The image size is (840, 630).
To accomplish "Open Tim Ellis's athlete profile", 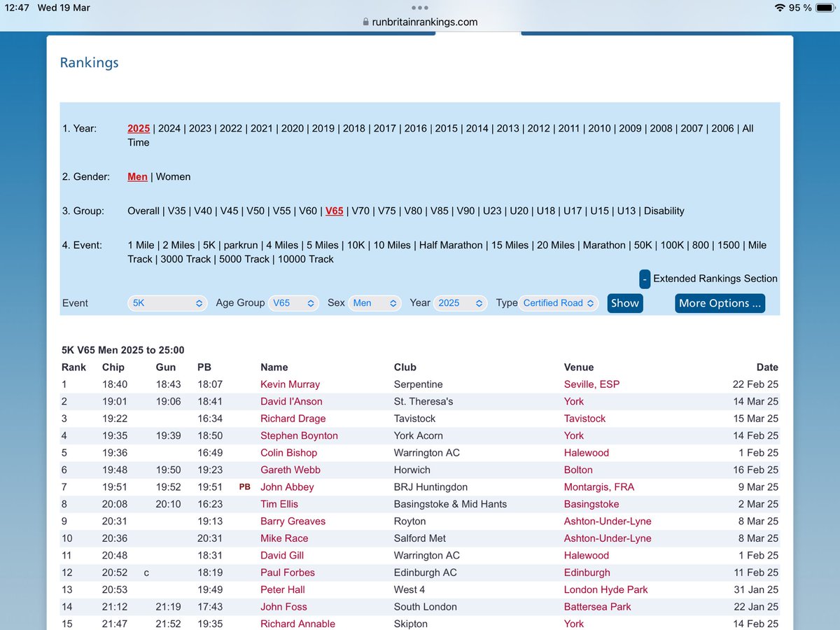I will click(x=279, y=504).
